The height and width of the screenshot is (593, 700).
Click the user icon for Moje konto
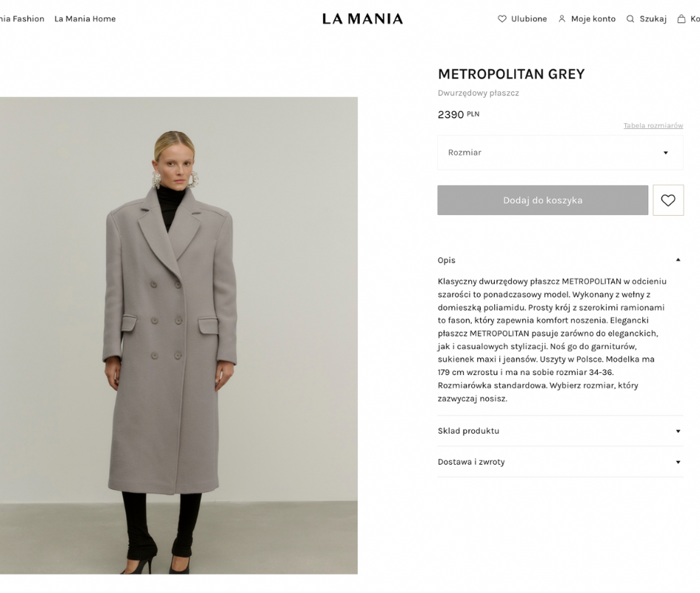coord(562,19)
